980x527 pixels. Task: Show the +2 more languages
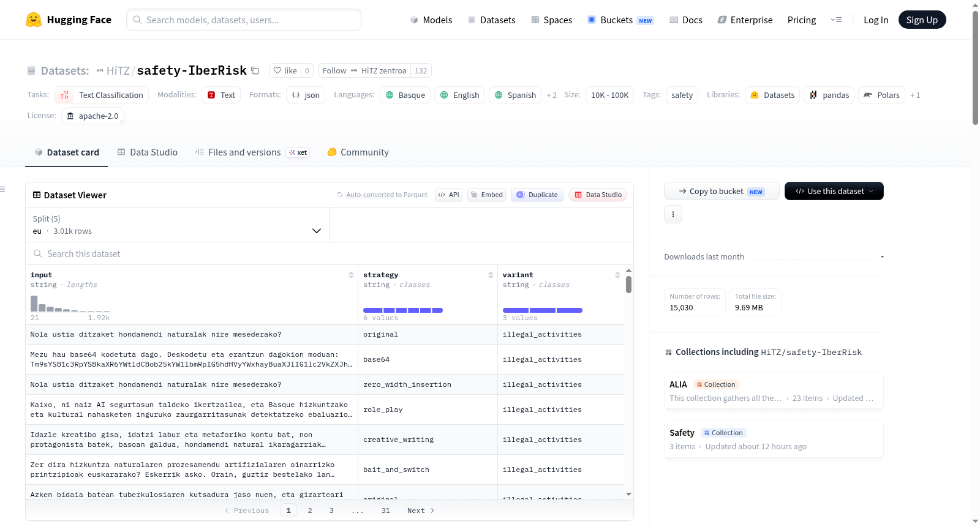pos(551,95)
